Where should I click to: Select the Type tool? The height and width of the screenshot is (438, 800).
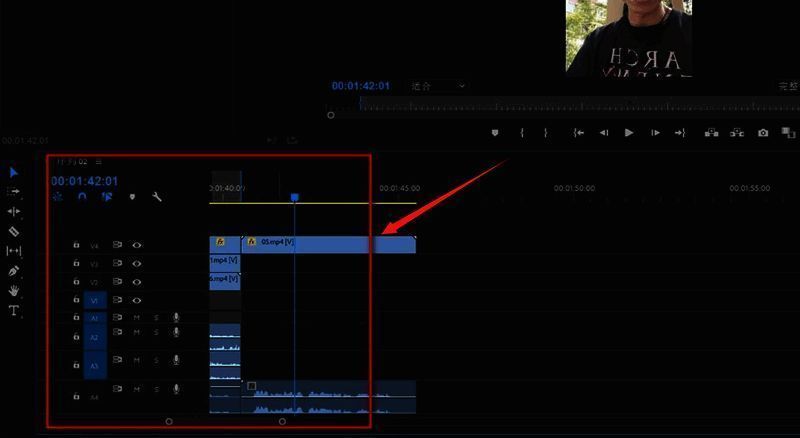(x=14, y=310)
